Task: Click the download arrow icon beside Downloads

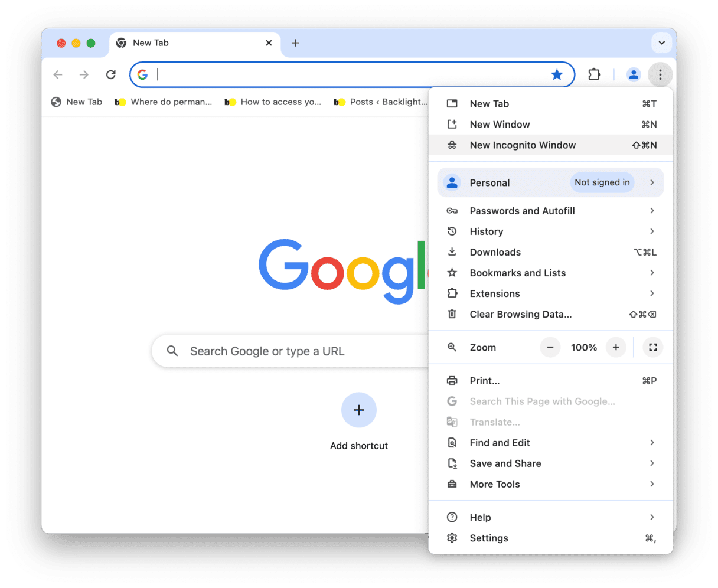Action: pyautogui.click(x=452, y=252)
